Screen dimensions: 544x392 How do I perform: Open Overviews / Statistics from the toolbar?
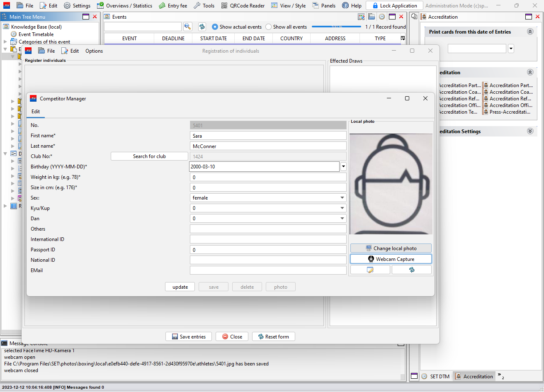tap(124, 6)
